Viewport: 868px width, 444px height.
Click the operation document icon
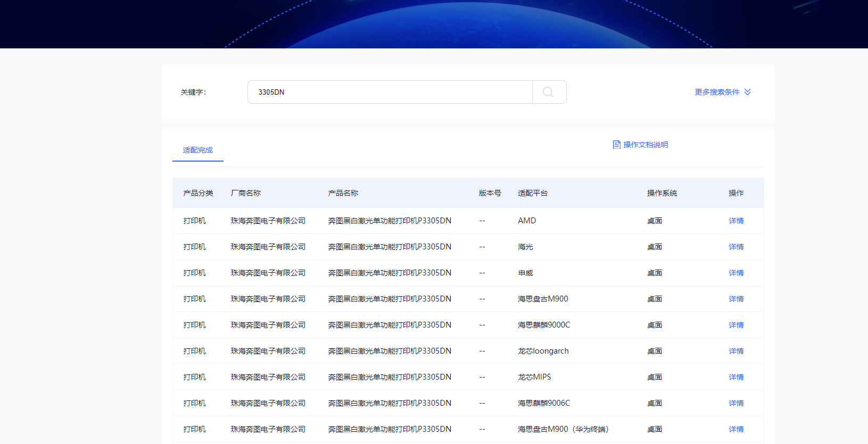pyautogui.click(x=616, y=145)
